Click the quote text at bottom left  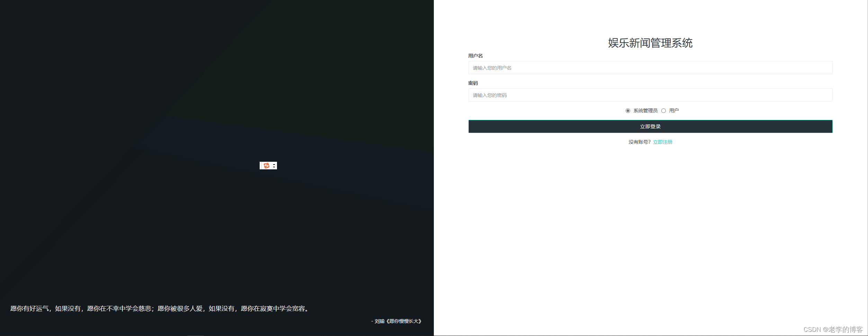pyautogui.click(x=159, y=309)
